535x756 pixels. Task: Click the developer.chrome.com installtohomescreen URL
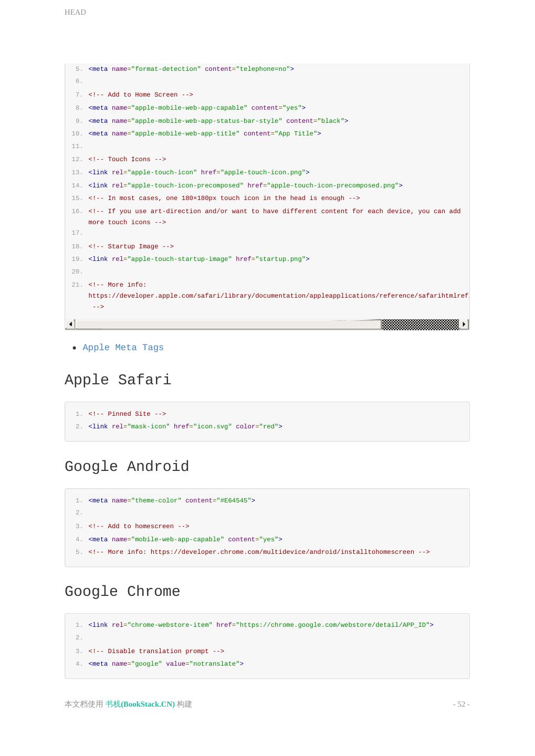[x=282, y=552]
